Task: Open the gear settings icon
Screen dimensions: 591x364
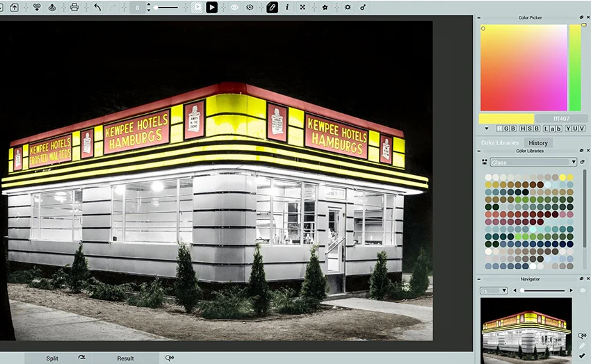Action: click(348, 7)
